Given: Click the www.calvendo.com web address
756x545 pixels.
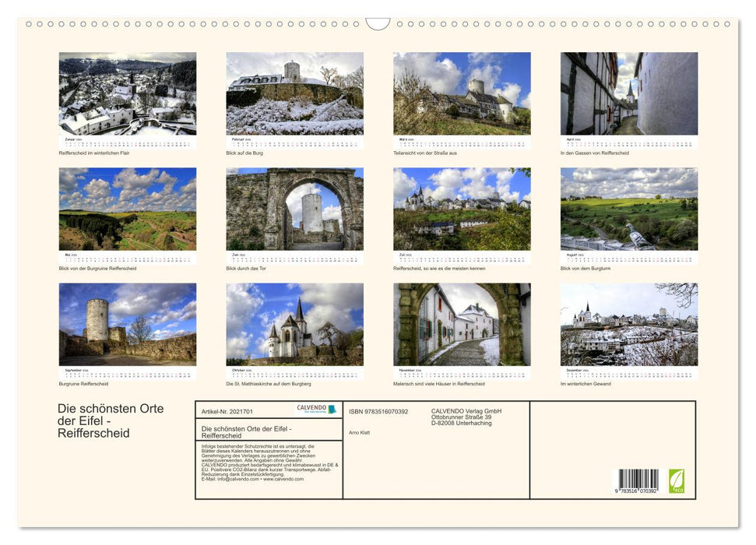Looking at the screenshot, I should (x=283, y=479).
